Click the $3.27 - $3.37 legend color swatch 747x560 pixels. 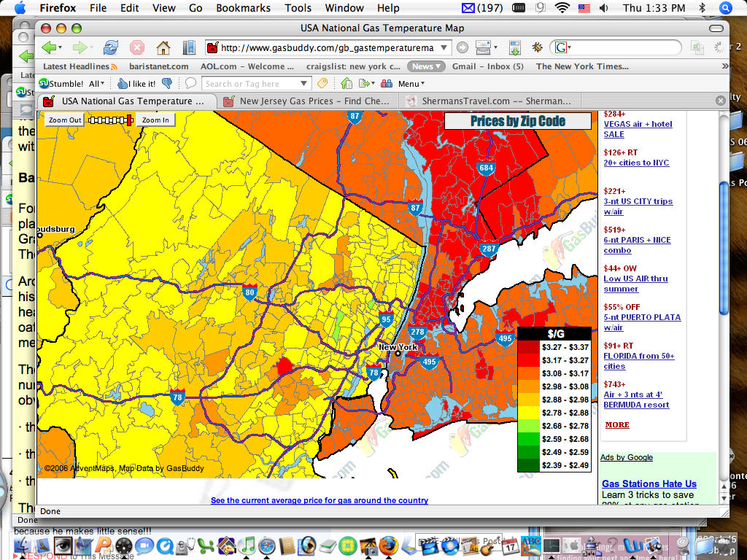click(528, 347)
